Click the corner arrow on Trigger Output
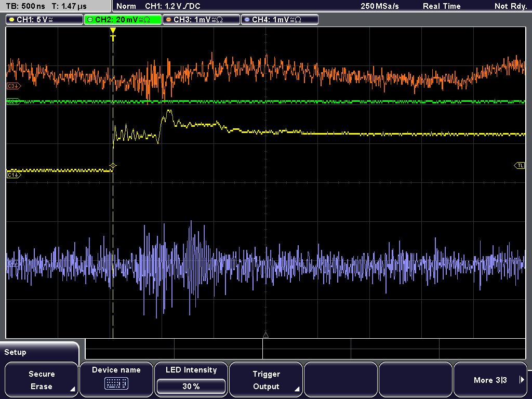Image resolution: width=532 pixels, height=399 pixels. pyautogui.click(x=297, y=389)
